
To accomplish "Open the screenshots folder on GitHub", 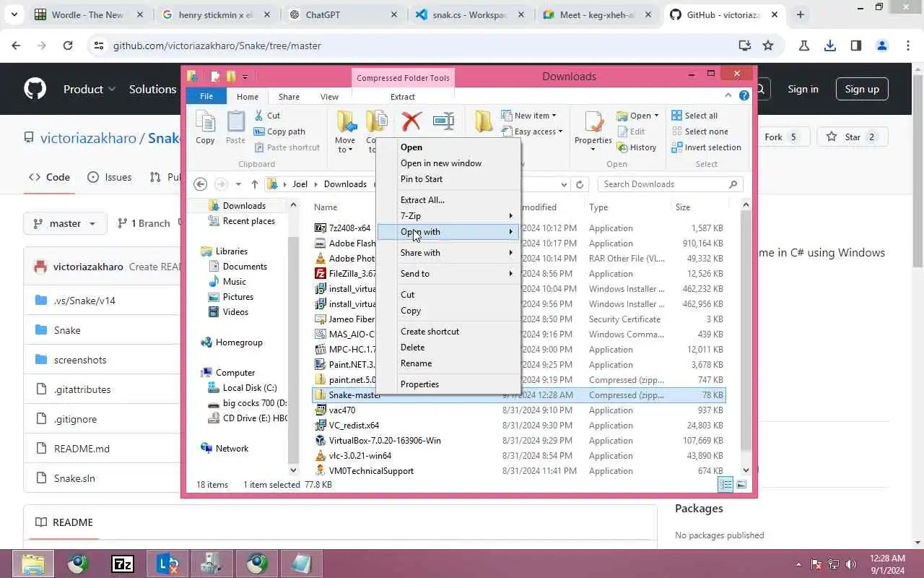I will 80,360.
